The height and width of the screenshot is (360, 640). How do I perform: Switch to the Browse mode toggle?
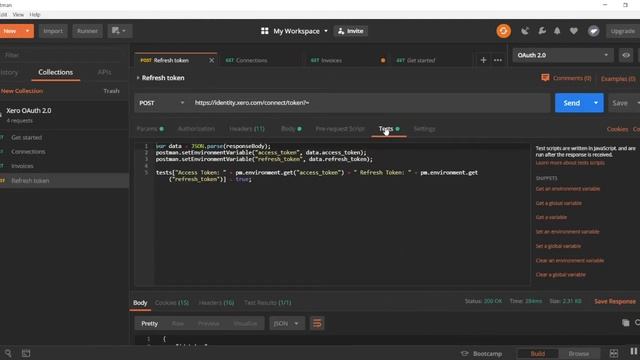tap(578, 353)
